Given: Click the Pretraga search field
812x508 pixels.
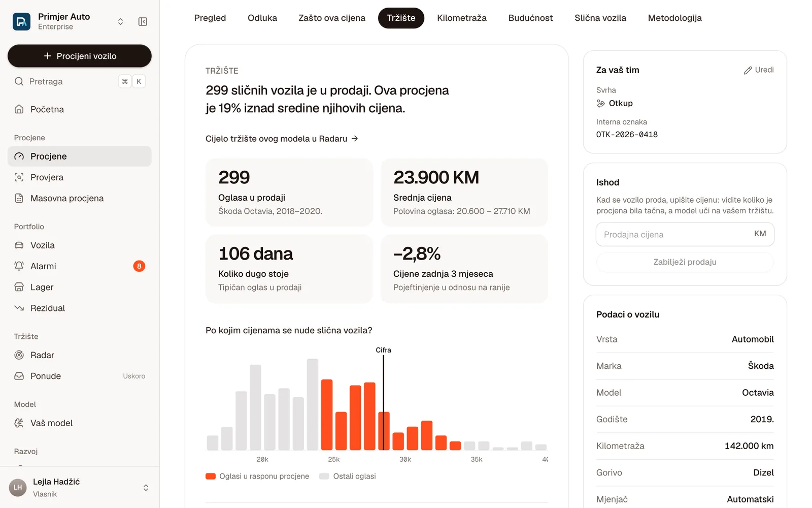Looking at the screenshot, I should pyautogui.click(x=80, y=81).
